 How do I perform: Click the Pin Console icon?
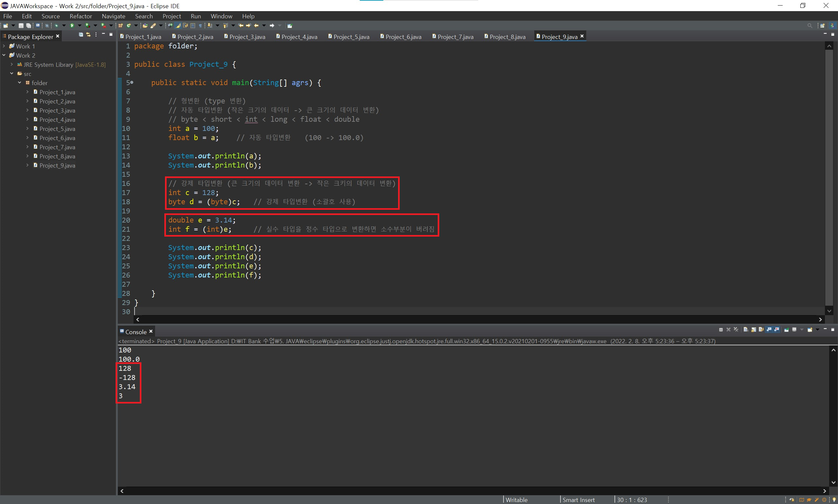[x=786, y=330]
